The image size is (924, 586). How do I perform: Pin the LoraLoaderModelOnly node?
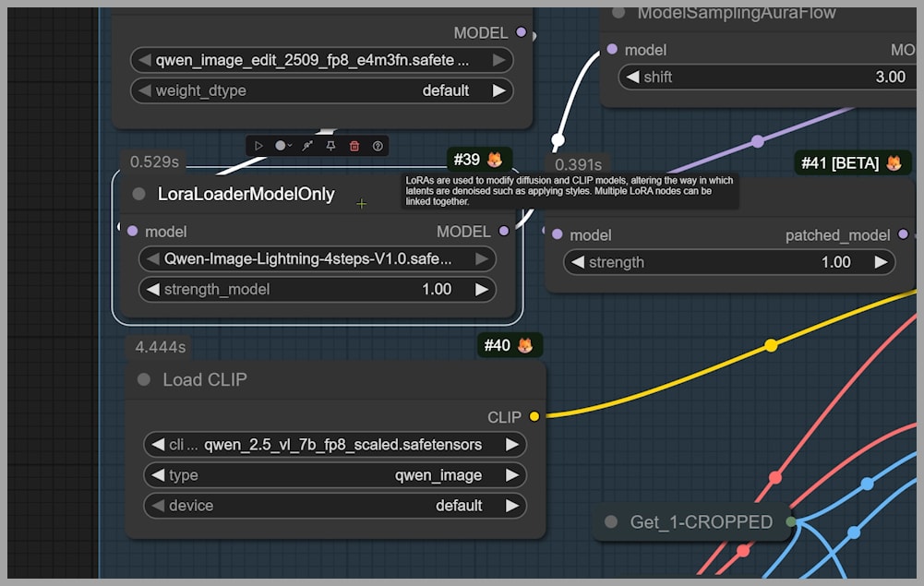tap(330, 146)
